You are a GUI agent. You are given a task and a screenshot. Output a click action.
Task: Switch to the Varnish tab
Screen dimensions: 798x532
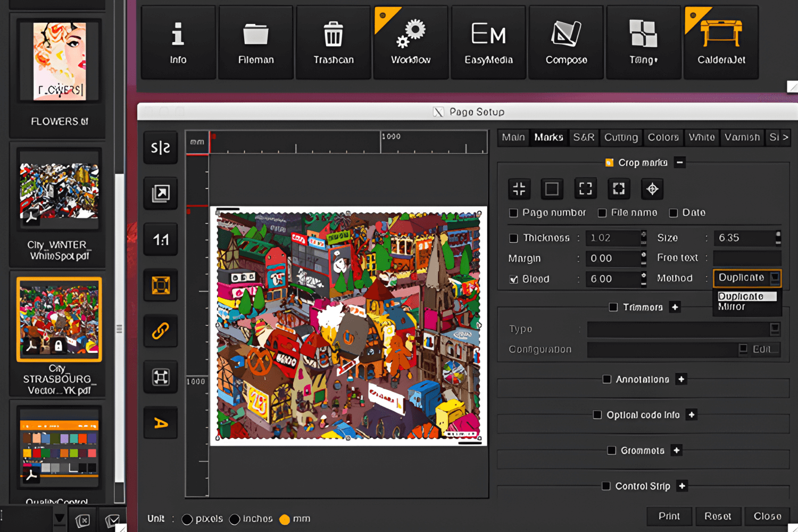(x=742, y=137)
